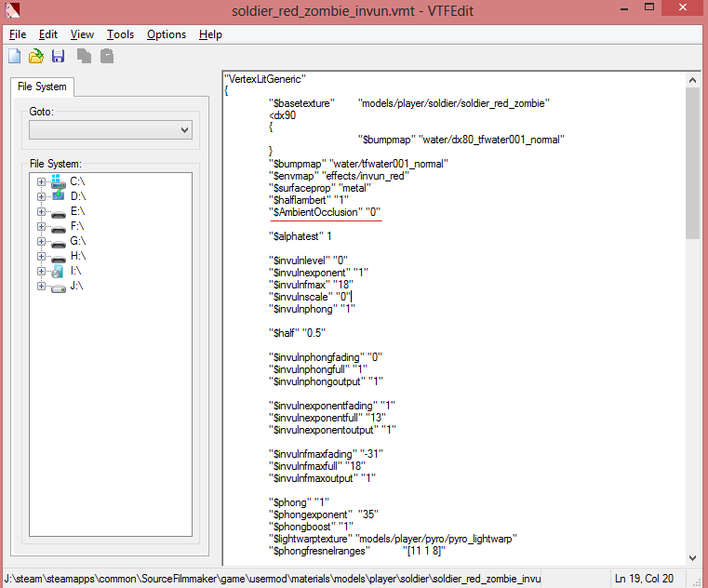Viewport: 708px width, 588px height.
Task: Click the Save floppy disk icon
Action: (x=59, y=56)
